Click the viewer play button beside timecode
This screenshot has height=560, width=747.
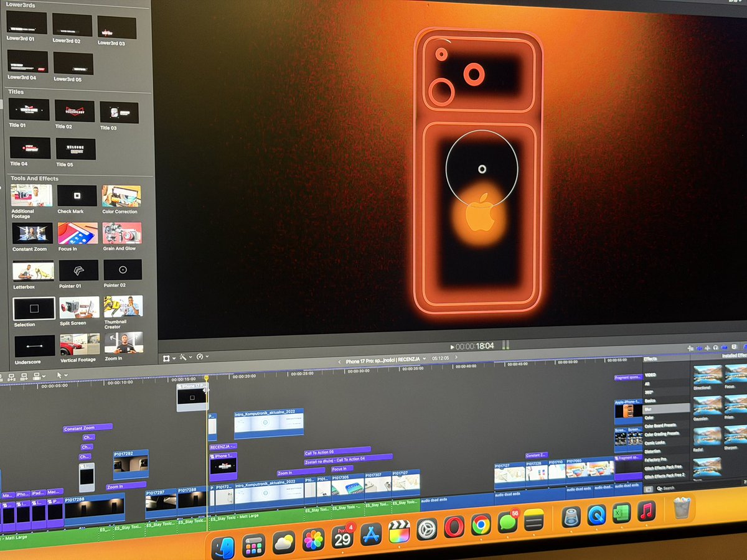point(453,347)
